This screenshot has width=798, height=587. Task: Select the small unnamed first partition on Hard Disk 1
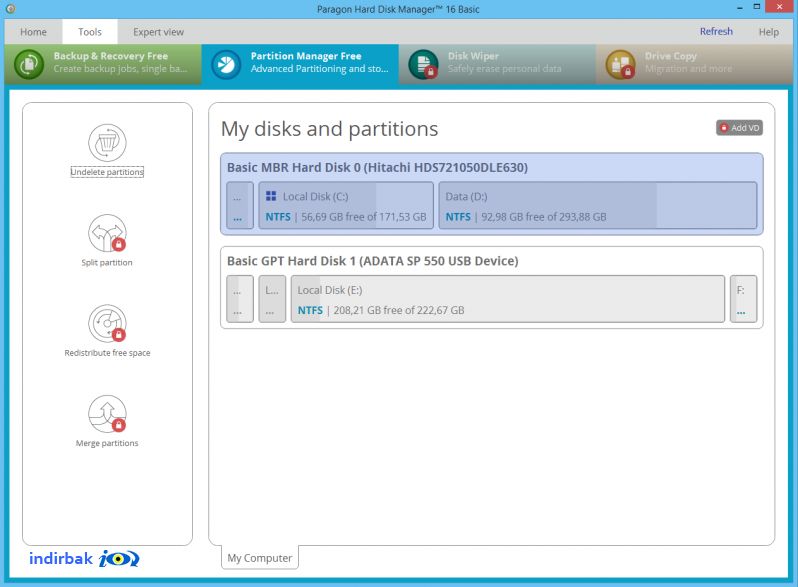pos(240,299)
